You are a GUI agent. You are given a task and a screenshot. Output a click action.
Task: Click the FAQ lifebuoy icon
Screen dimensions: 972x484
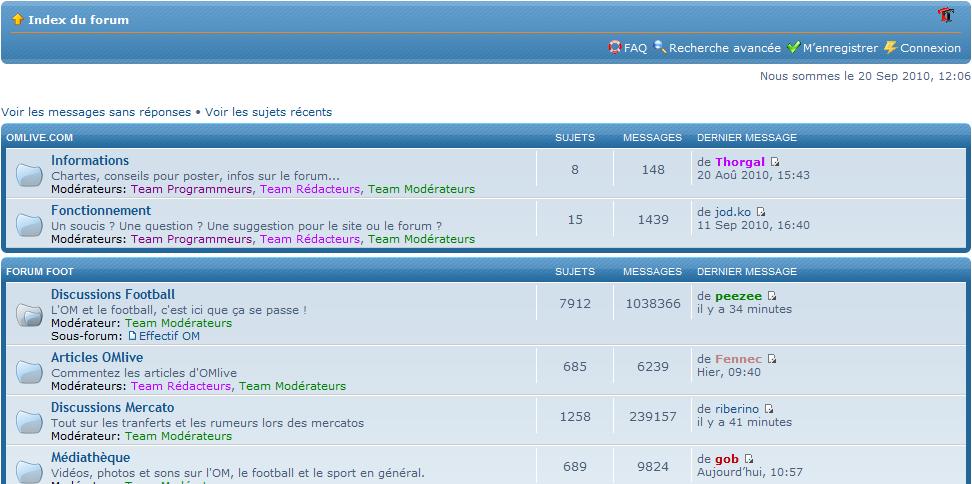[615, 47]
